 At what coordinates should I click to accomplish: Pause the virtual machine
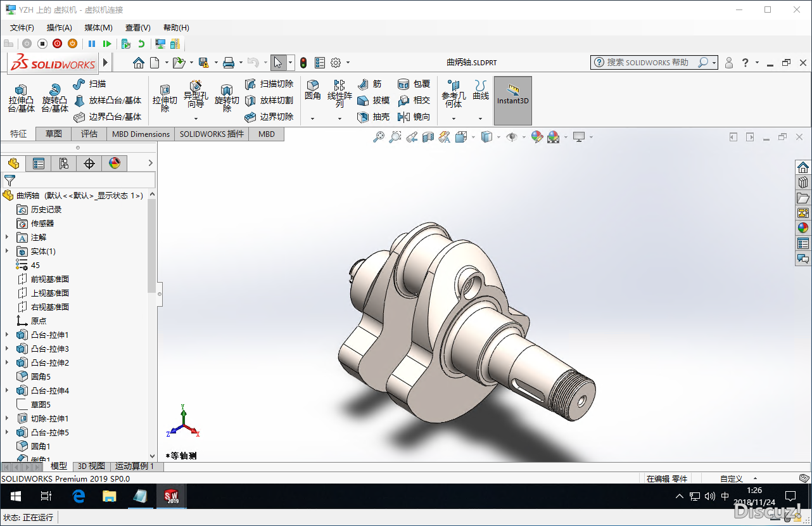tap(92, 44)
